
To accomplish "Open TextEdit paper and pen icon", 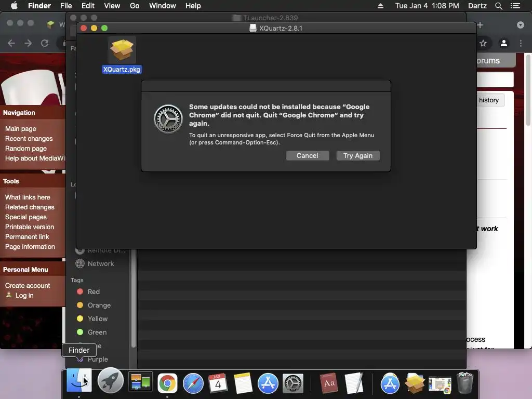I will click(x=354, y=383).
